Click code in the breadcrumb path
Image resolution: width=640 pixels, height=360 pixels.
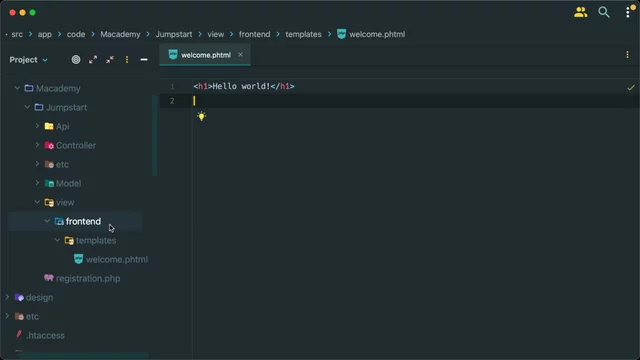click(76, 34)
